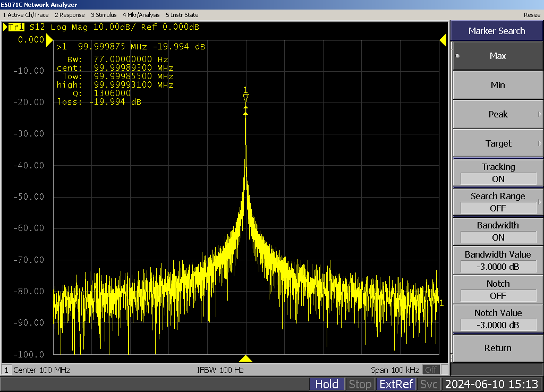This screenshot has width=544, height=392.
Task: Open the Search Range submenu
Action: [497, 202]
